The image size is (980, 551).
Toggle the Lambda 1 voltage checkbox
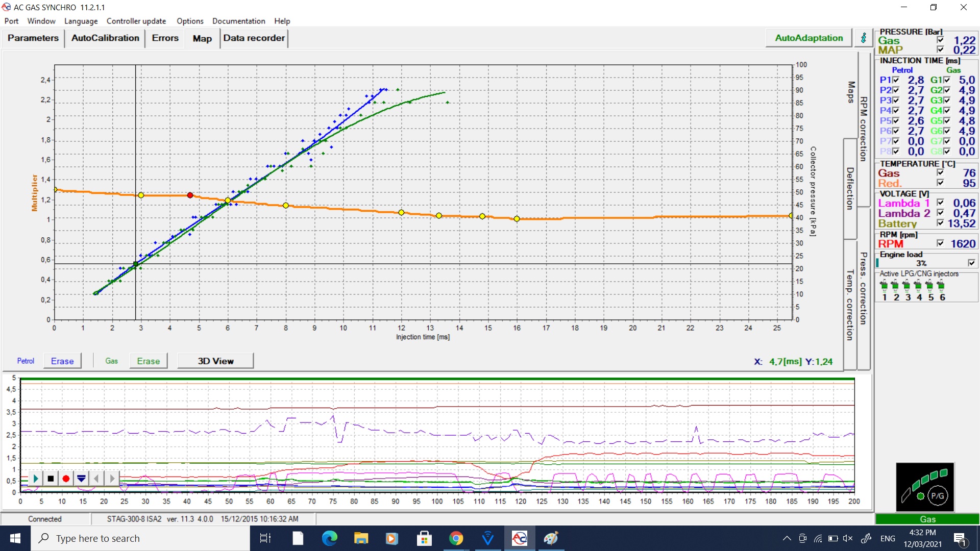[x=940, y=203]
